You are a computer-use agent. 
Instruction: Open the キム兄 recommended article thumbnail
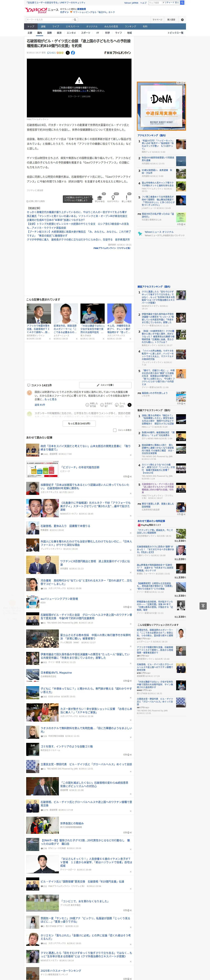[119, 313]
